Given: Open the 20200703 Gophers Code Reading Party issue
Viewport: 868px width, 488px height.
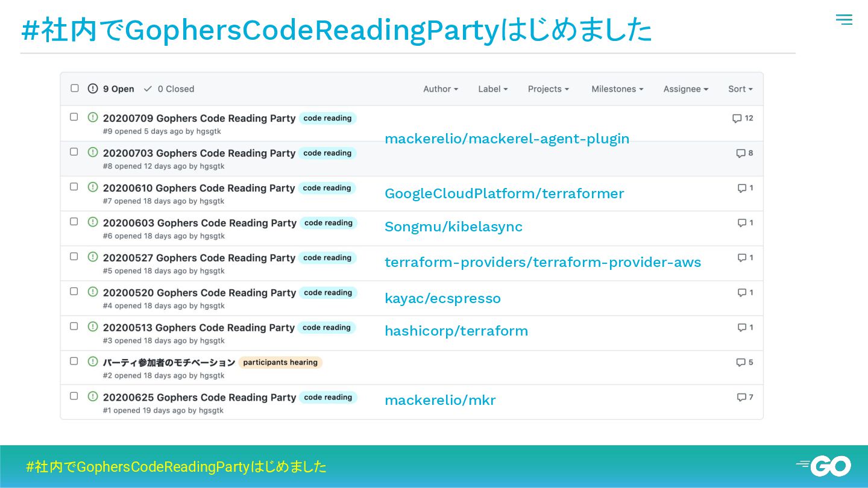Looking at the screenshot, I should point(199,154).
